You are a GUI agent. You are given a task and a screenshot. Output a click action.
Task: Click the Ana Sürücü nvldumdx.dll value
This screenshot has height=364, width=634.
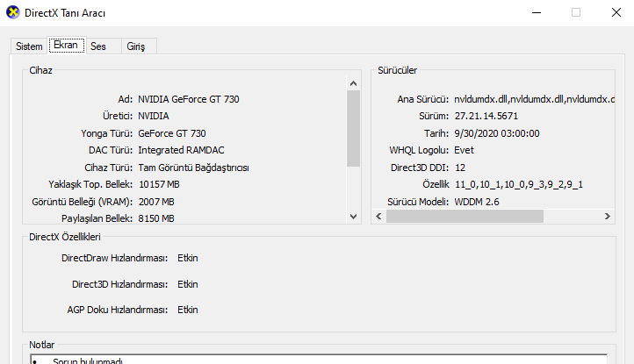[534, 99]
